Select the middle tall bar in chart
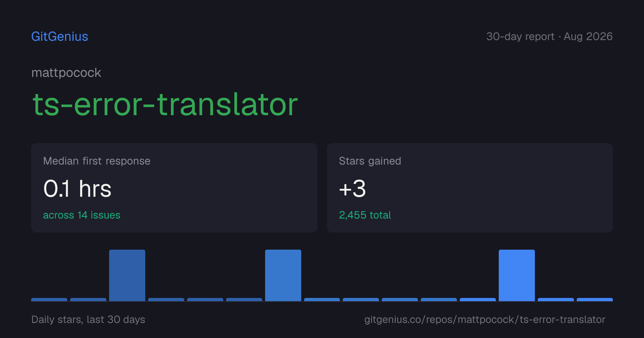This screenshot has height=338, width=644. 283,275
